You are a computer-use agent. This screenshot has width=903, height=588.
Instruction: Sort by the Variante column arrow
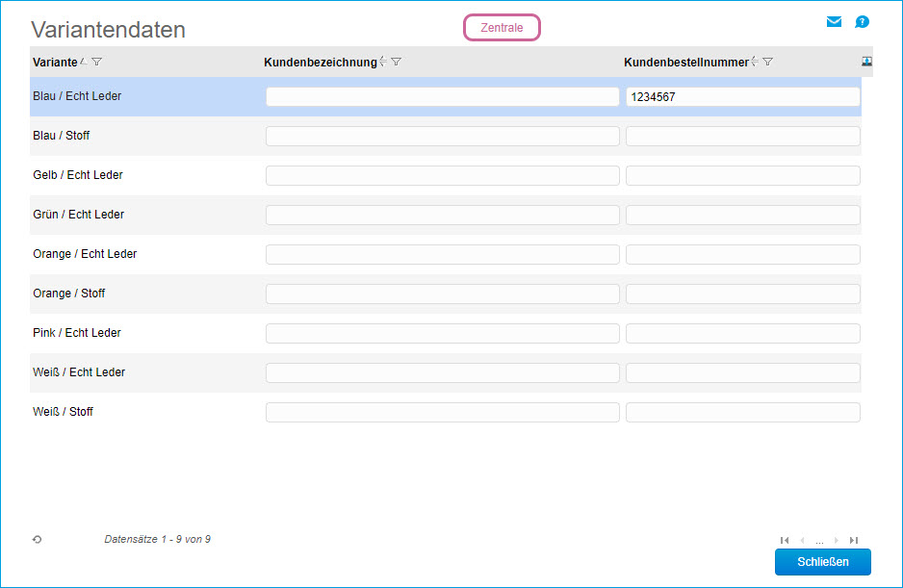tap(84, 62)
